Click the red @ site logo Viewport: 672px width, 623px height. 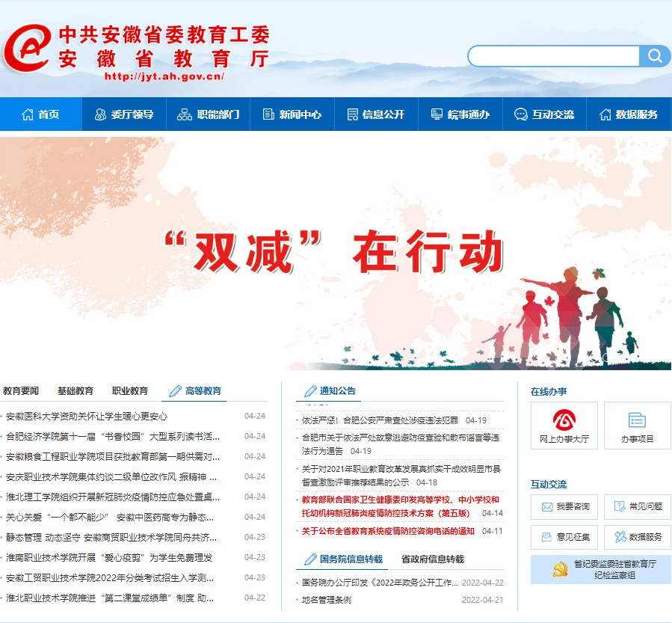point(27,48)
